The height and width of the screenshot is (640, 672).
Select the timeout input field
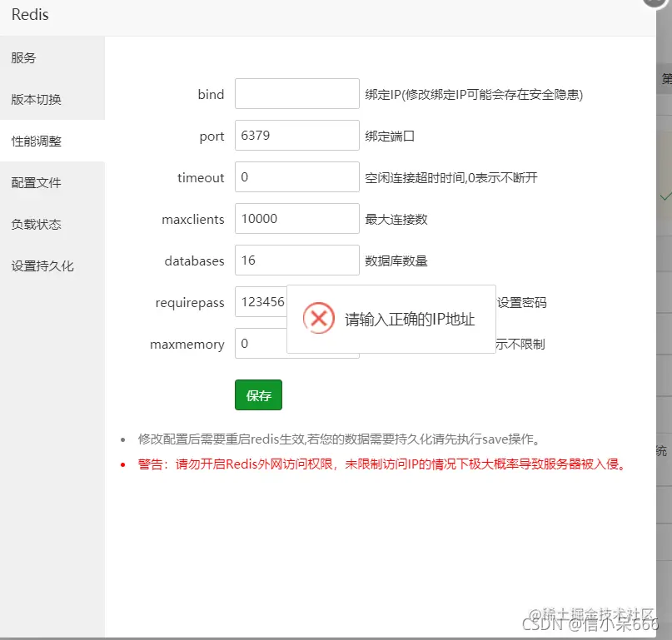pos(296,176)
